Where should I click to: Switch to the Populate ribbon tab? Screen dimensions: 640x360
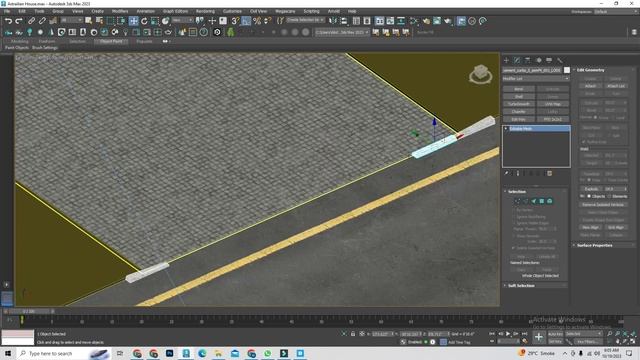144,42
